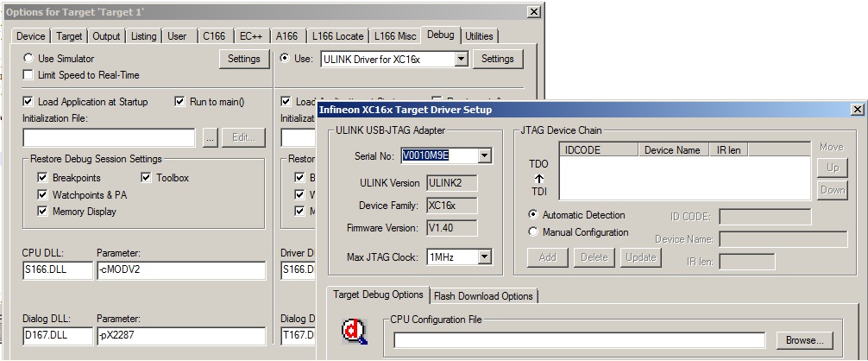The height and width of the screenshot is (361, 868).
Task: Click the IR len column header
Action: 729,150
